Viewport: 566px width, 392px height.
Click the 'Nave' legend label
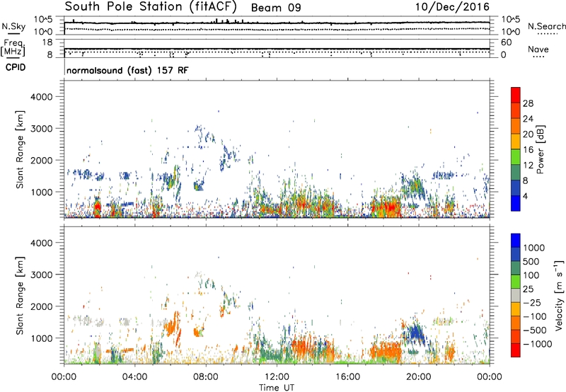pyautogui.click(x=538, y=49)
